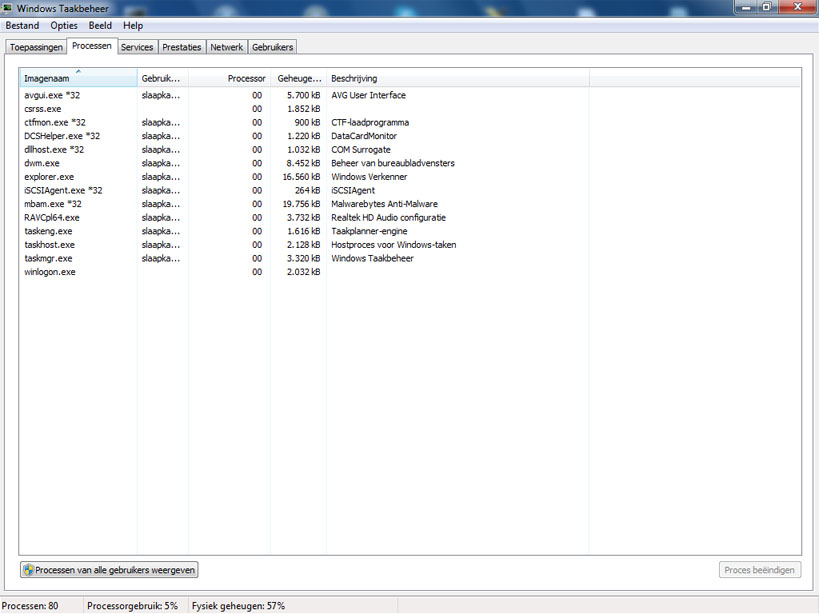
Task: Open the Prestaties tab
Action: pos(182,47)
